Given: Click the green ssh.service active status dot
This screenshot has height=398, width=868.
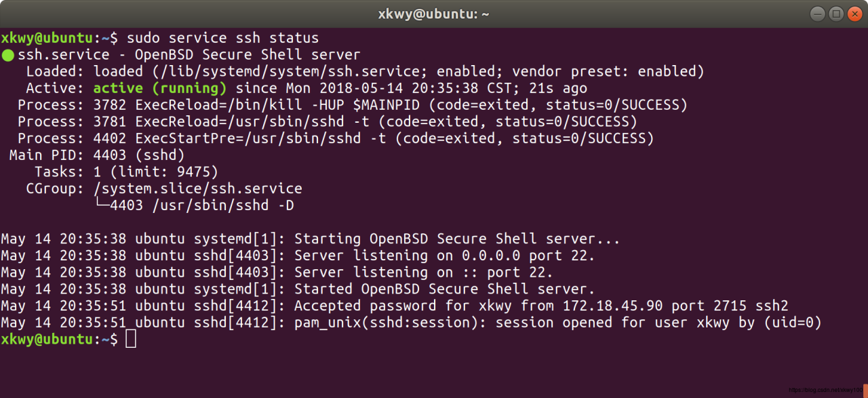Looking at the screenshot, I should [7, 54].
